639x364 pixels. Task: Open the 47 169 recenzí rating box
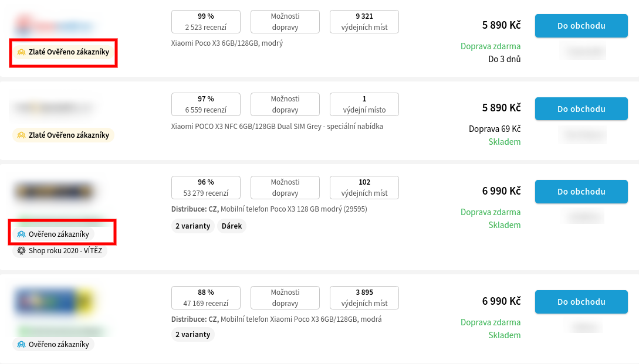[206, 298]
